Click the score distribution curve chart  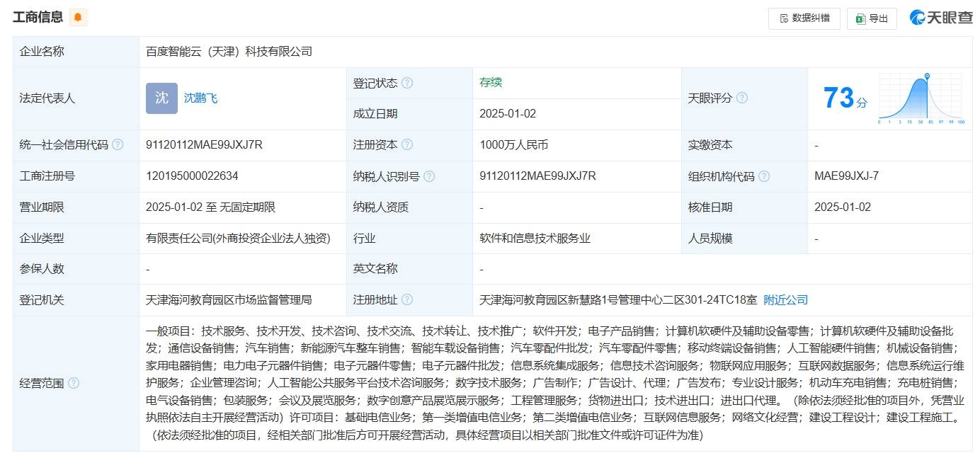point(921,98)
